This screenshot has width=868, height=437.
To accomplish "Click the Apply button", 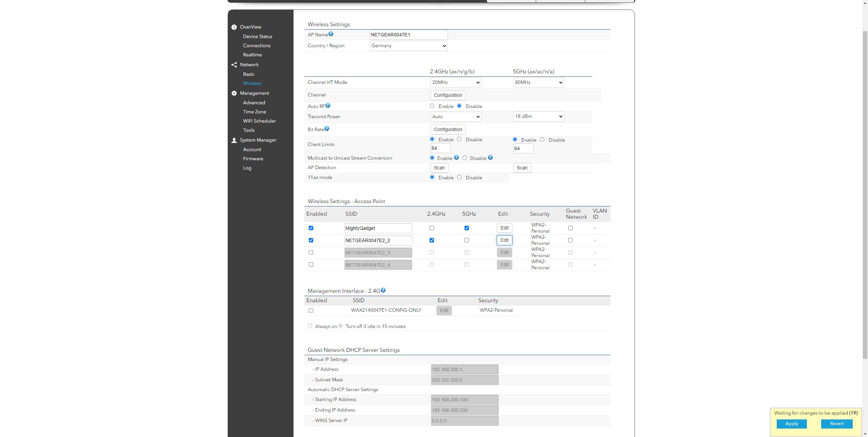I will 791,424.
